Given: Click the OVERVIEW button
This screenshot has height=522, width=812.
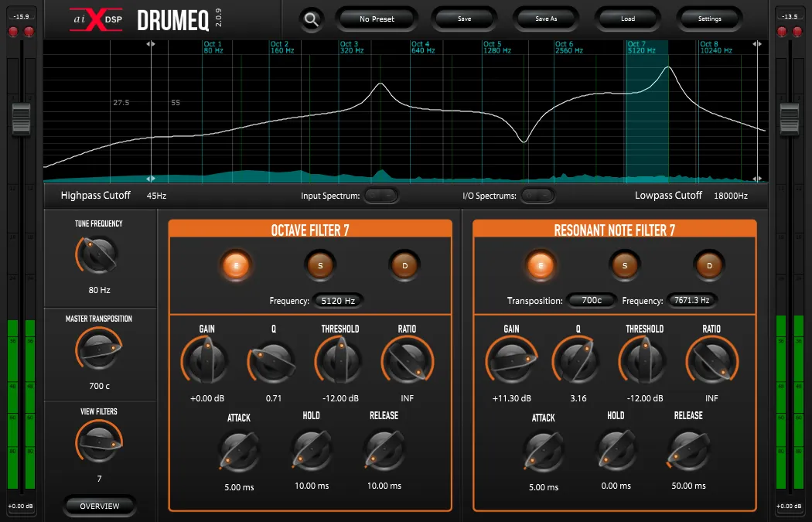Looking at the screenshot, I should (100, 506).
